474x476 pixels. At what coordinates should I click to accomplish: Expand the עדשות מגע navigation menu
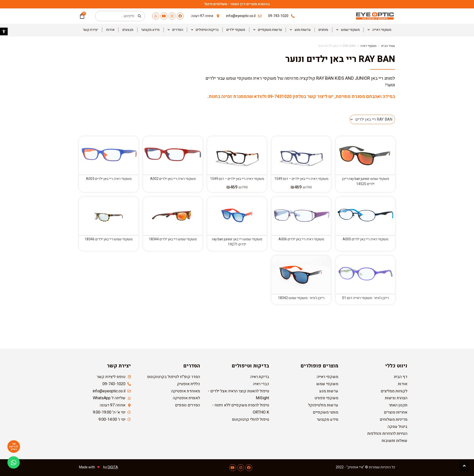[x=300, y=30]
